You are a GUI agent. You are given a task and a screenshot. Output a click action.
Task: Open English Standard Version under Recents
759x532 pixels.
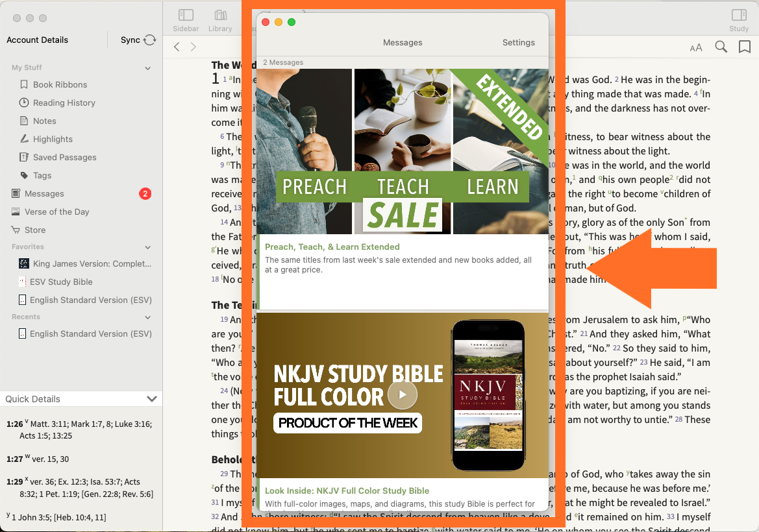(90, 333)
